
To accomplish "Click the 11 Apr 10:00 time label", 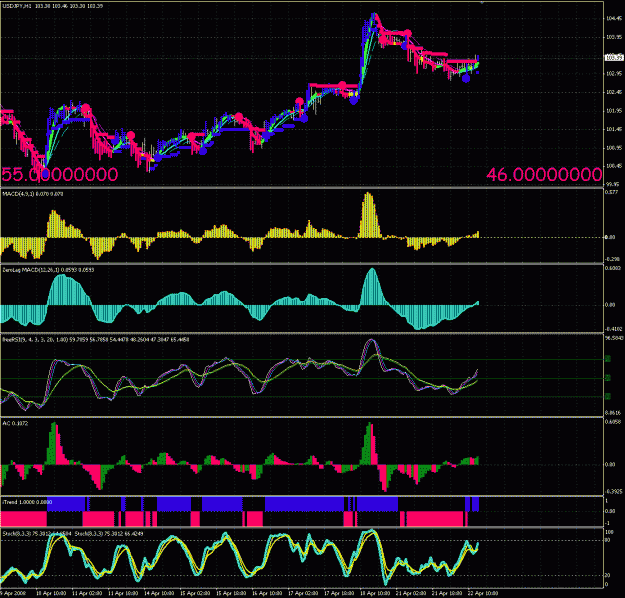I will click(x=123, y=593).
